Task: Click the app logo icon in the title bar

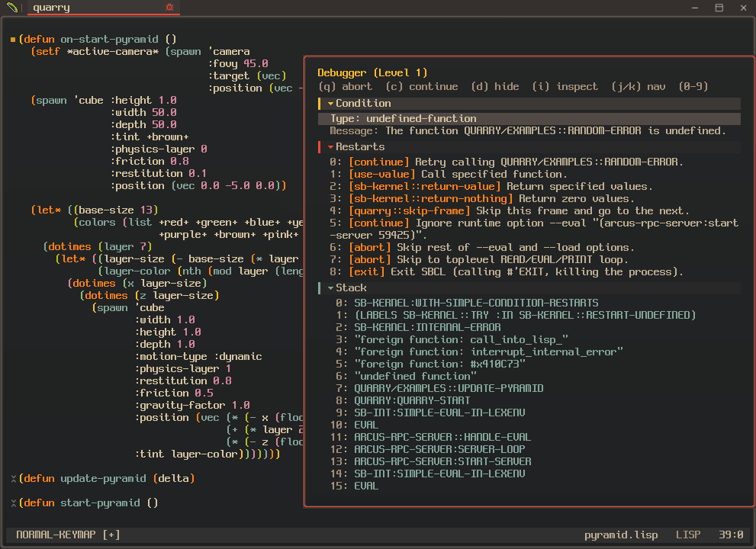Action: (x=11, y=8)
